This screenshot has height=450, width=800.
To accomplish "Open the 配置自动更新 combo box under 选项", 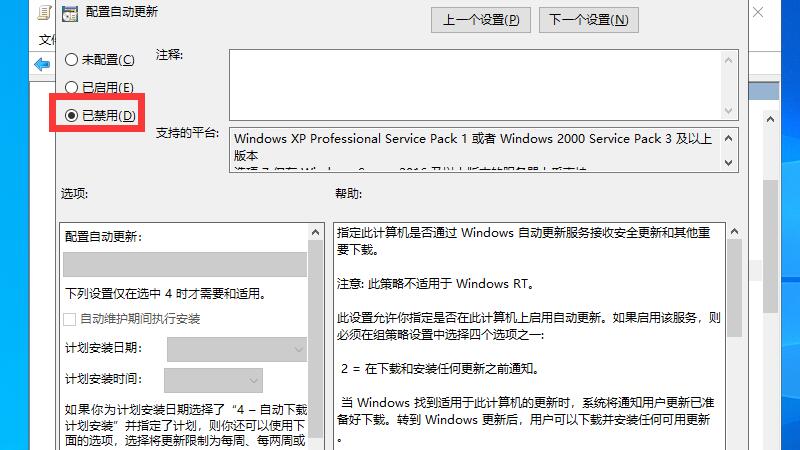I will point(185,264).
